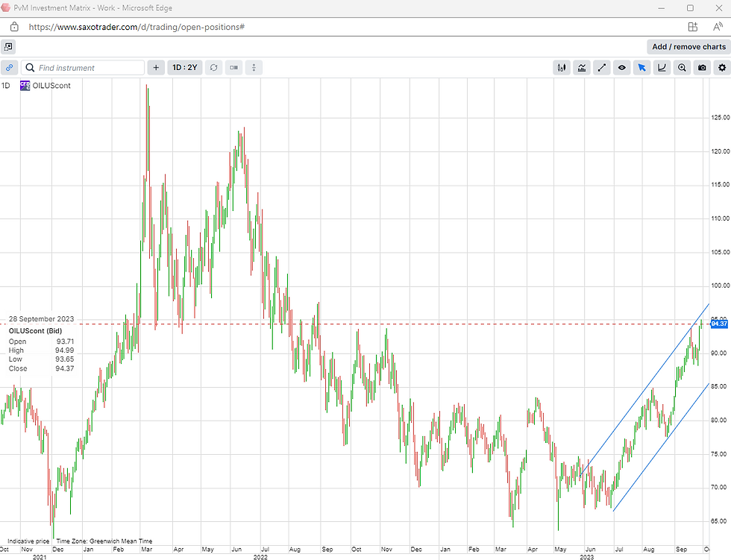Select the blue pointer cursor tool

(x=642, y=68)
